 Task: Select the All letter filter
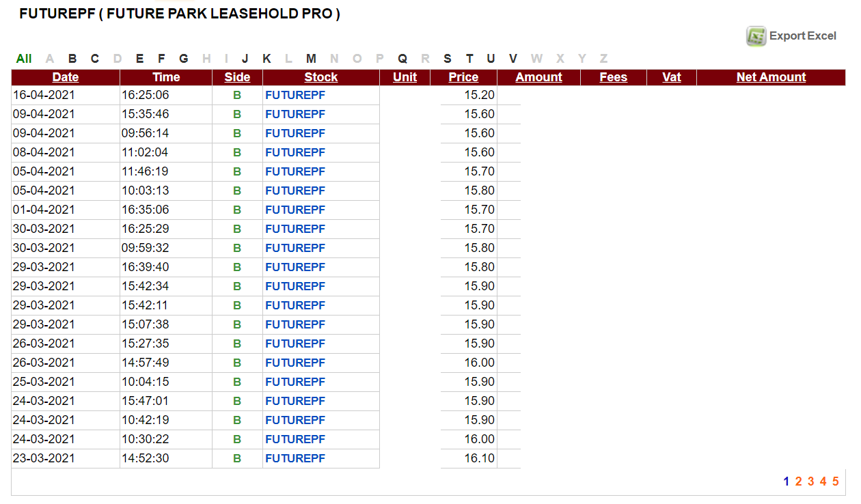click(24, 59)
